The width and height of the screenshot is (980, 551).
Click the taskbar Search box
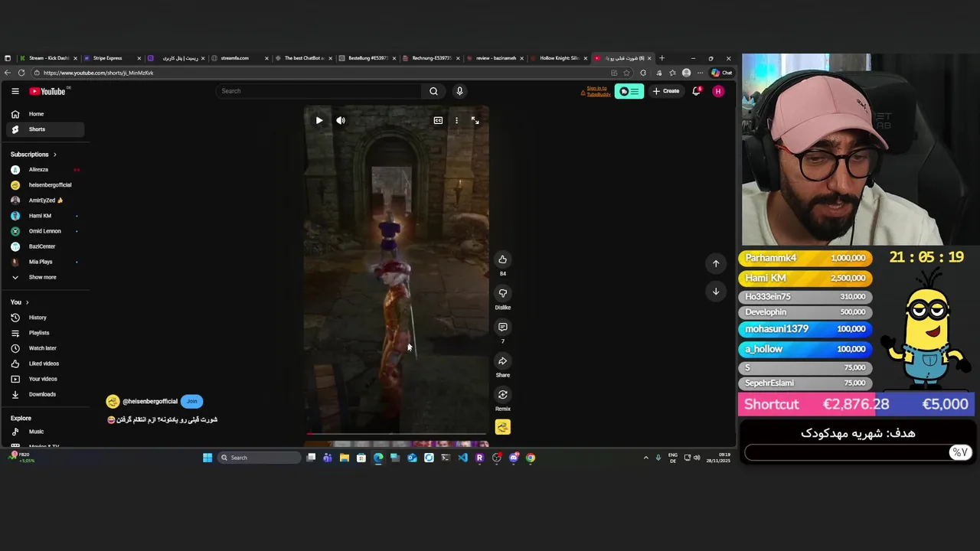coord(259,458)
